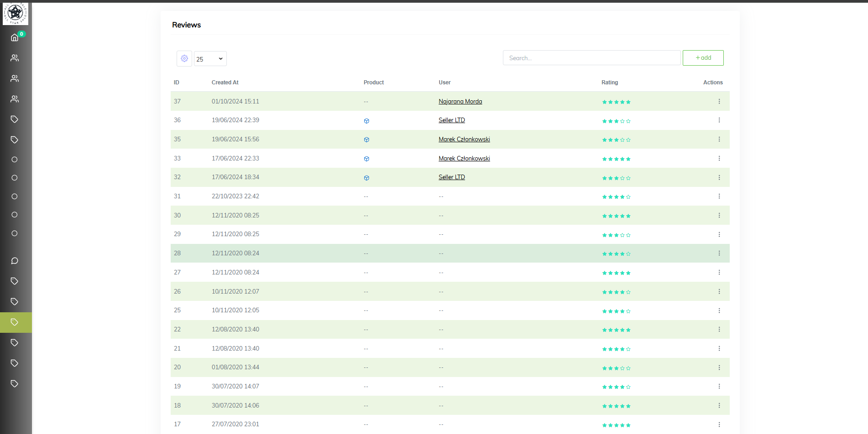
Task: Click the +add button
Action: click(x=703, y=58)
